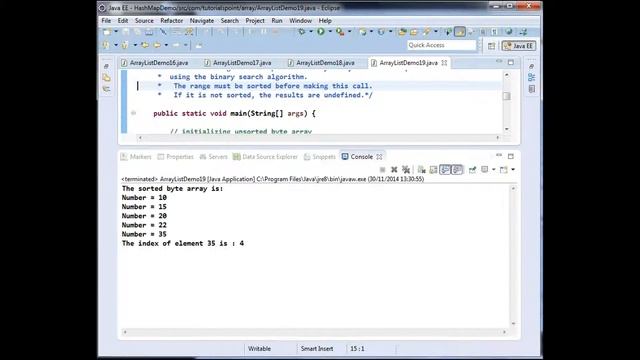The width and height of the screenshot is (640, 360).
Task: Toggle Show Console When Standard Error Changes
Action: (x=457, y=169)
